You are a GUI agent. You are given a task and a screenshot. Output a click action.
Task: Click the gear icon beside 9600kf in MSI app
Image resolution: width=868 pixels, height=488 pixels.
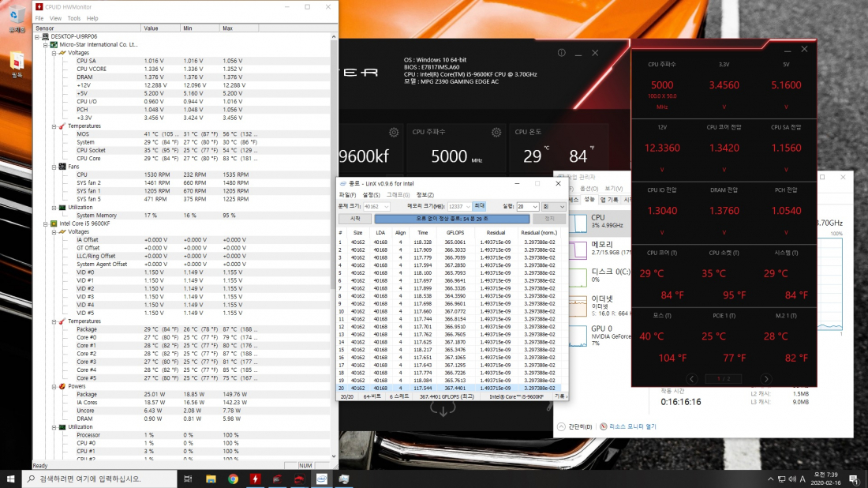pos(394,133)
